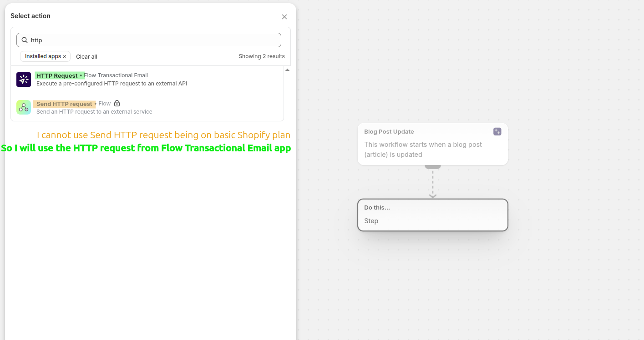The width and height of the screenshot is (644, 340).
Task: Click the lock icon beside Flow
Action: tap(117, 103)
